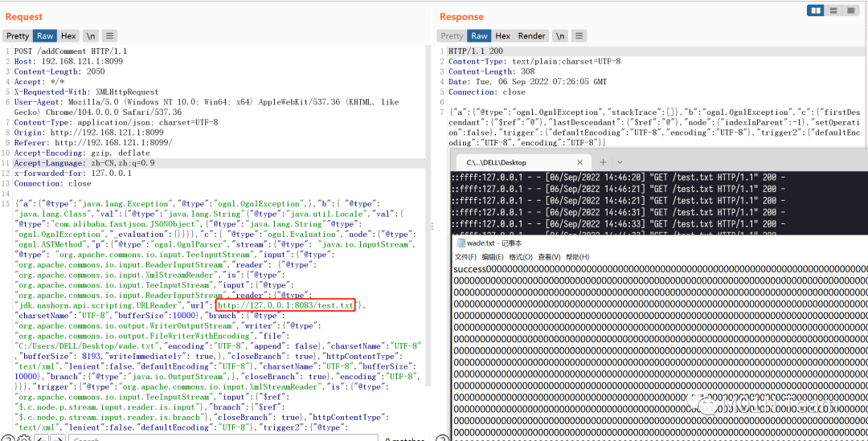This screenshot has width=868, height=441.
Task: Toggle \n display in the Response panel
Action: pos(561,36)
